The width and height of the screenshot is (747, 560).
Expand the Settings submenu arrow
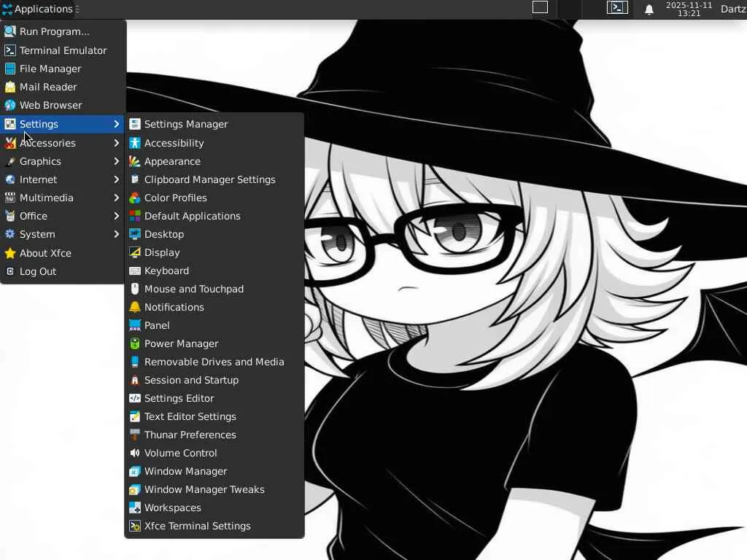point(116,124)
